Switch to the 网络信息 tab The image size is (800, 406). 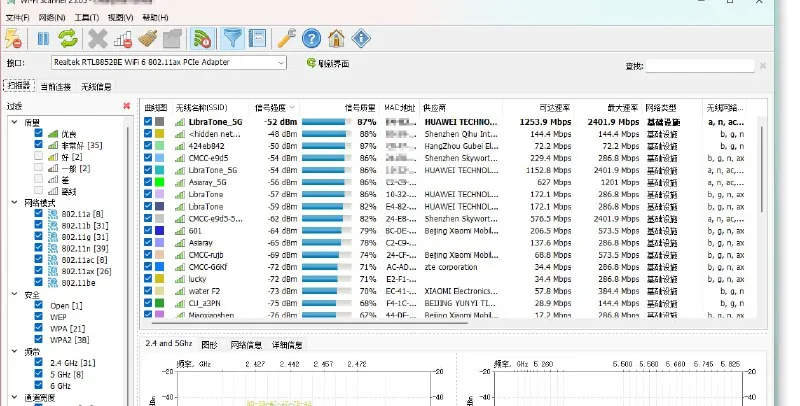pyautogui.click(x=246, y=345)
